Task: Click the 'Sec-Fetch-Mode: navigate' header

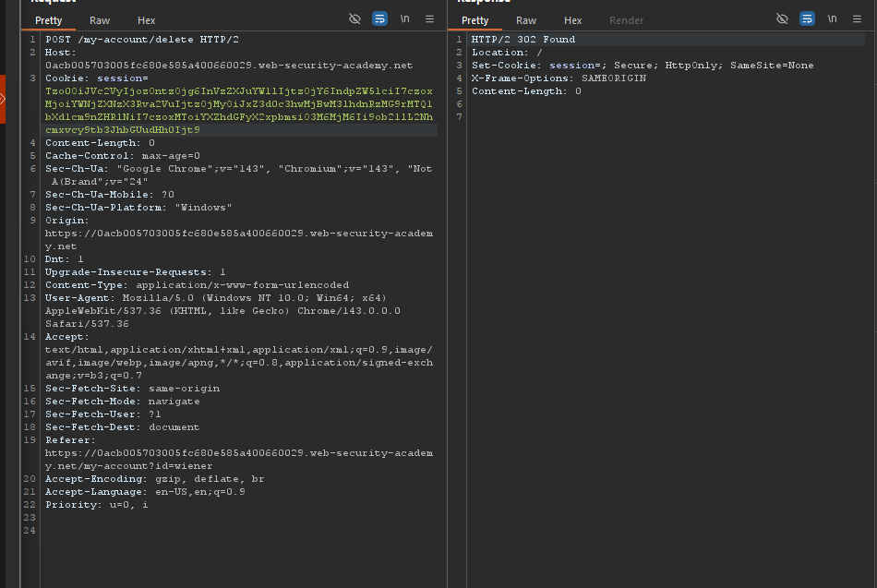Action: (x=123, y=402)
